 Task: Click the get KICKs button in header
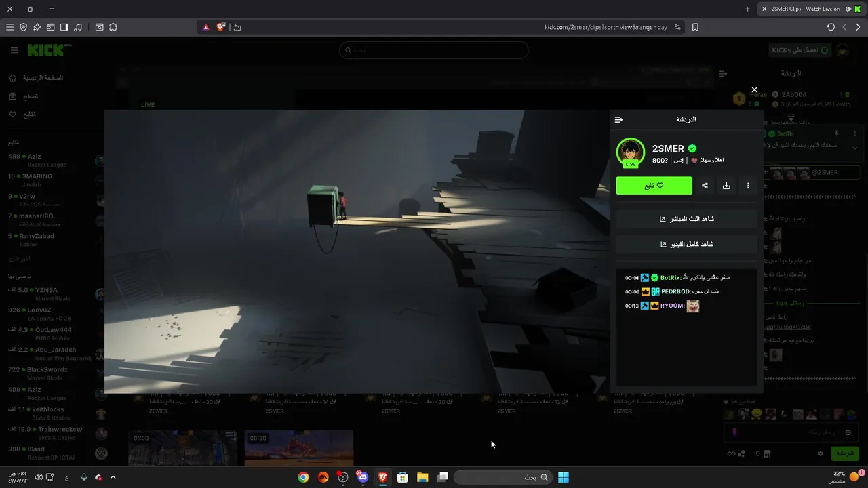tap(800, 50)
